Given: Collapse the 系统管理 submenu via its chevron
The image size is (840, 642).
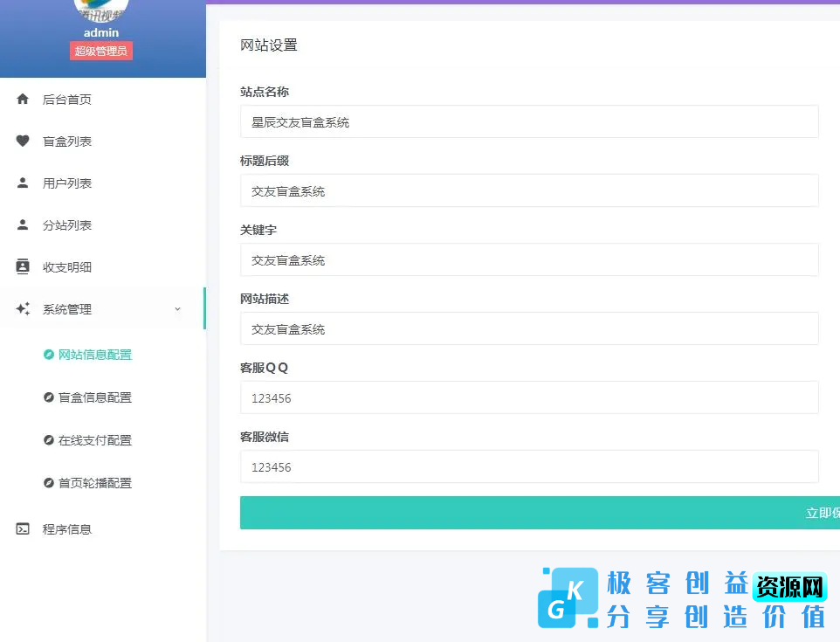Looking at the screenshot, I should tap(177, 308).
